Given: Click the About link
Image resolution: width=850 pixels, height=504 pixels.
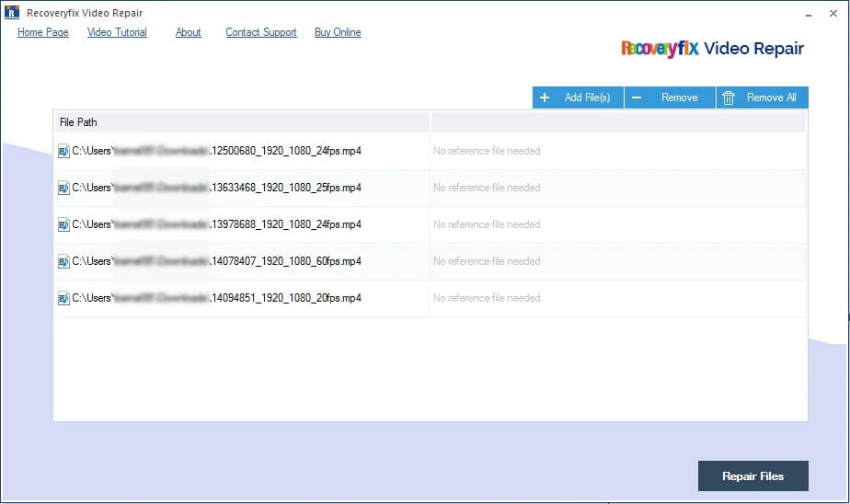Looking at the screenshot, I should 188,32.
